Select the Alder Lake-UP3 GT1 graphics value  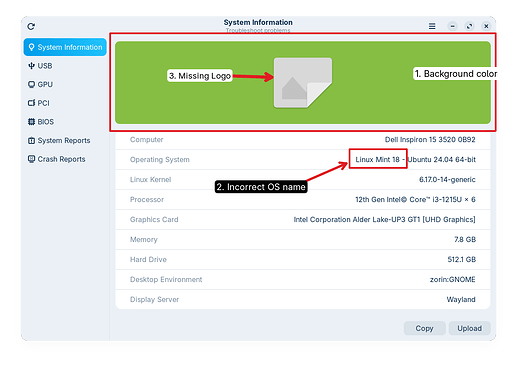pos(384,220)
